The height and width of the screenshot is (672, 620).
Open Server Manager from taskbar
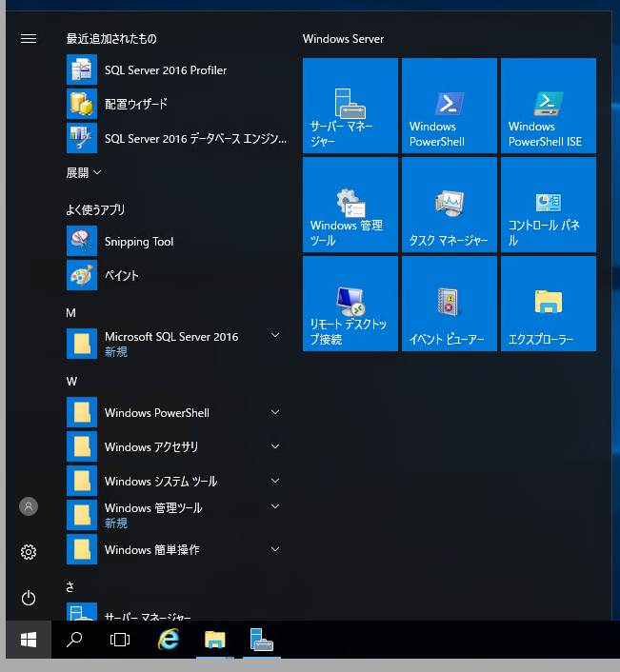coord(262,640)
